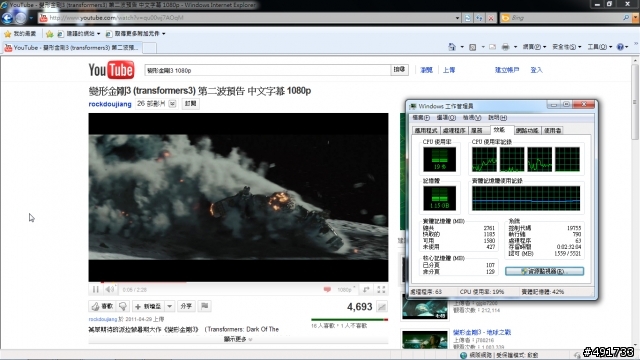Click the sign in link
The height and width of the screenshot is (360, 640).
point(536,70)
